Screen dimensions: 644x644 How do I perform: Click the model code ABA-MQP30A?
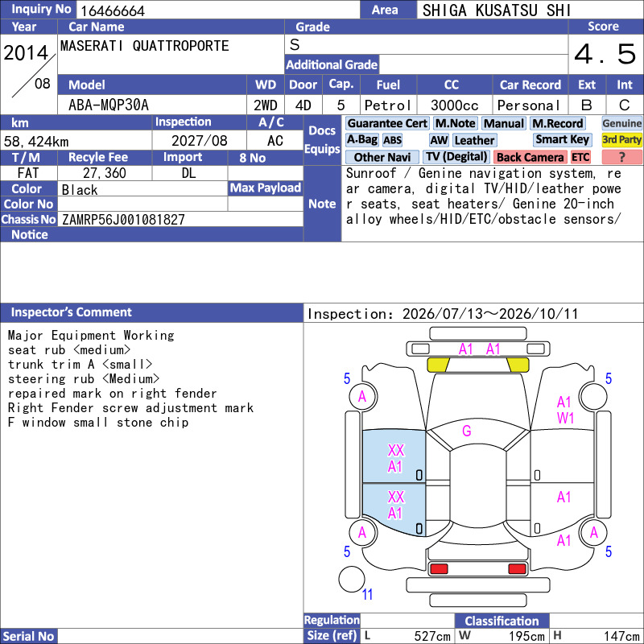click(109, 105)
